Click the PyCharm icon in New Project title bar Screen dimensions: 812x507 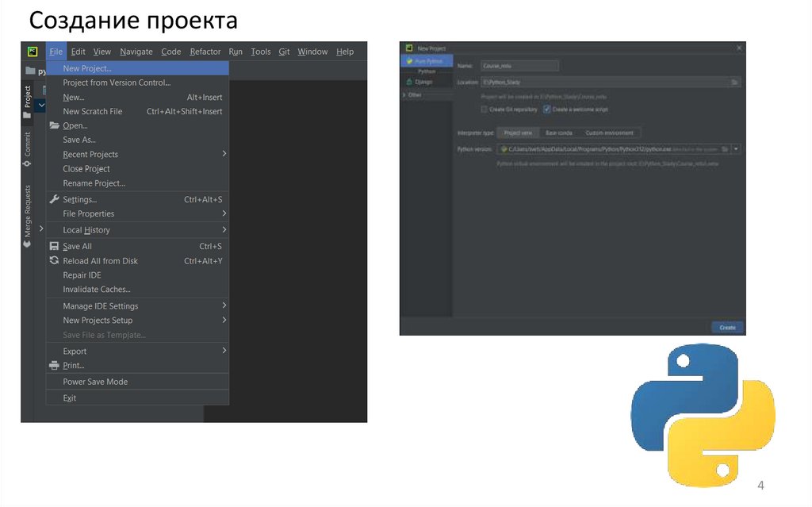point(409,48)
